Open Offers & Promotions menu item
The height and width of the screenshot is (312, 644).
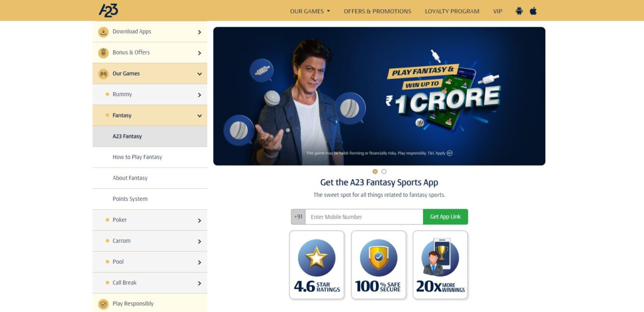click(377, 11)
